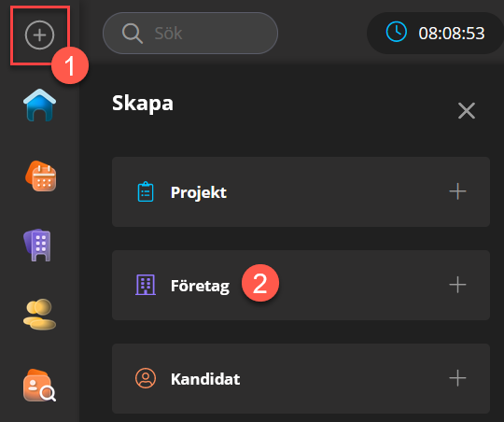Click the plus sign on the Projekt row
This screenshot has width=504, height=422.
[x=457, y=191]
